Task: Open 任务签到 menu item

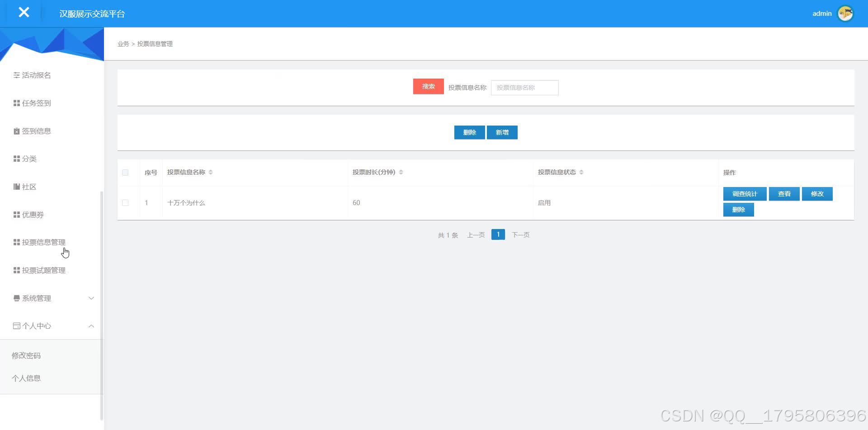Action: [x=37, y=103]
